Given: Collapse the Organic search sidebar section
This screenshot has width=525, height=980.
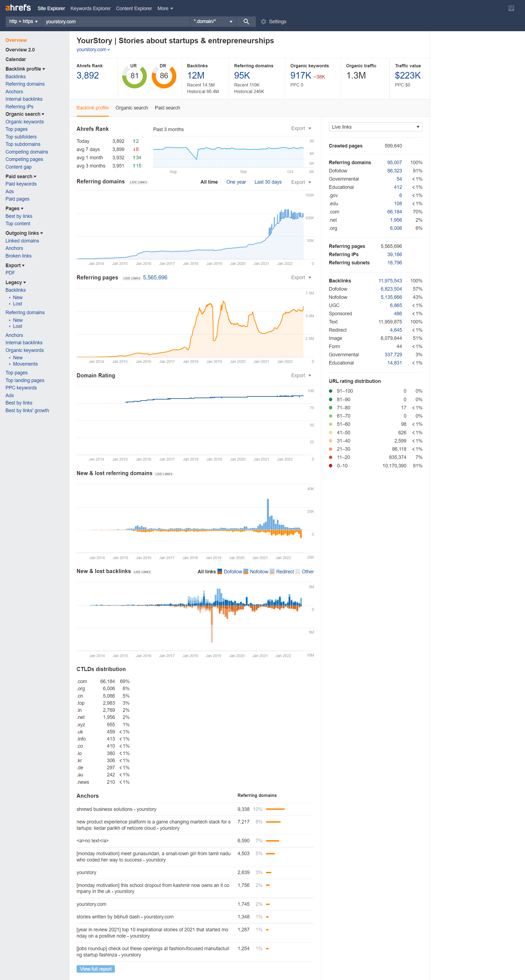Looking at the screenshot, I should coord(25,114).
